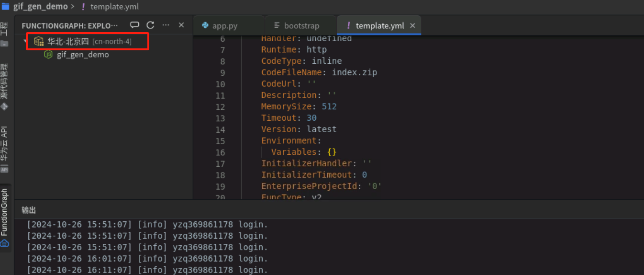Image resolution: width=644 pixels, height=275 pixels.
Task: Click template.yml in the breadcrumb path
Action: pos(114,7)
